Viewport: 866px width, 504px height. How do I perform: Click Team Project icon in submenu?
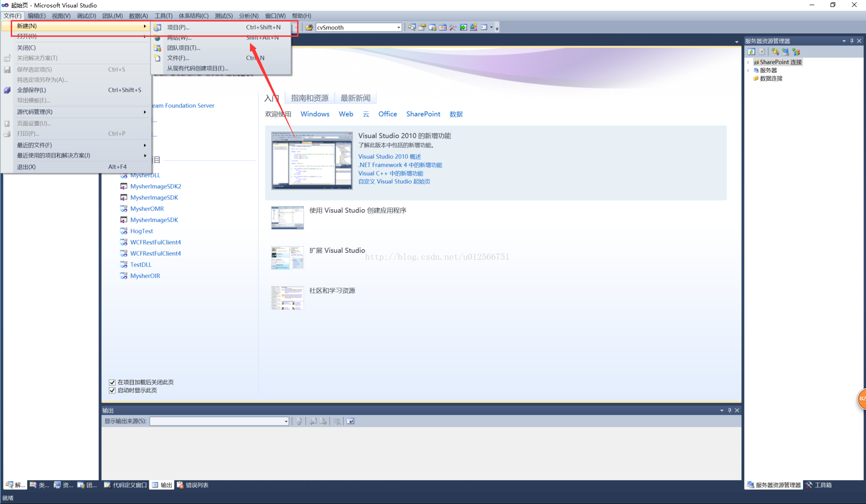pyautogui.click(x=158, y=48)
